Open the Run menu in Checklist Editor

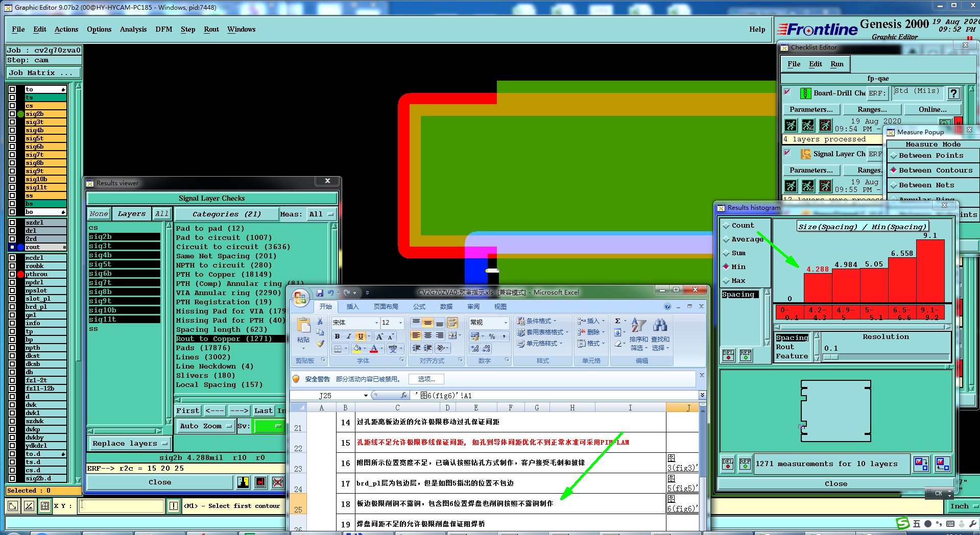[837, 64]
